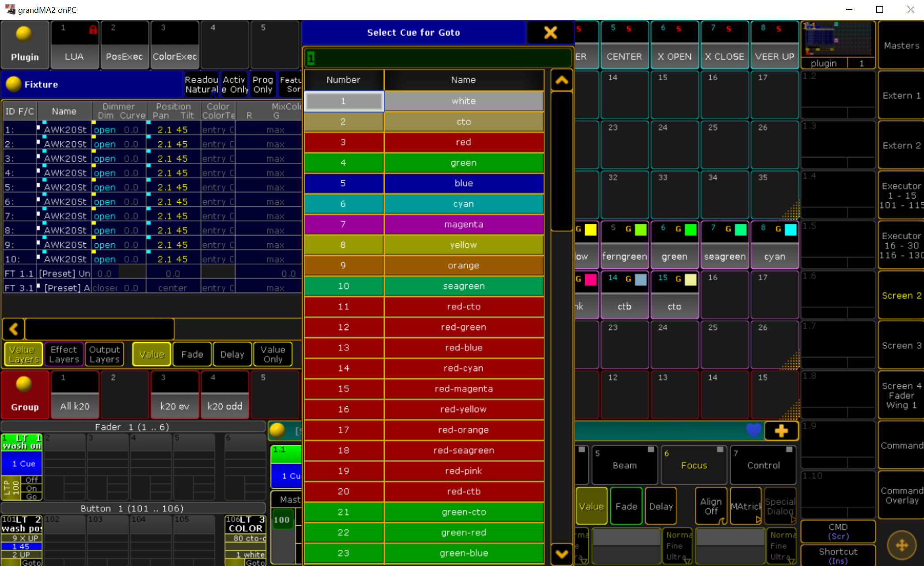The height and width of the screenshot is (566, 924).
Task: Toggle Align Off button
Action: pyautogui.click(x=711, y=506)
